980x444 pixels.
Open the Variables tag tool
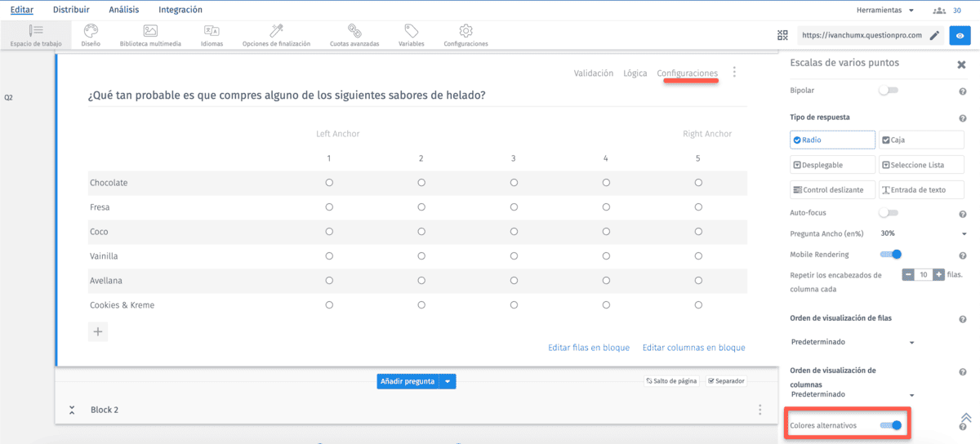(412, 35)
